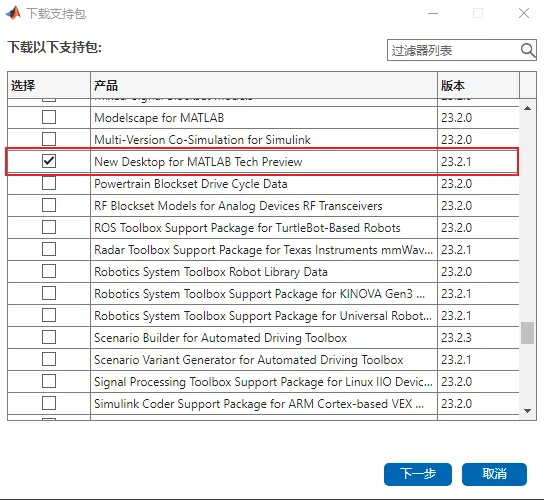The height and width of the screenshot is (500, 544).
Task: Check Scenario Builder for Automated Driving checkbox
Action: click(x=49, y=337)
